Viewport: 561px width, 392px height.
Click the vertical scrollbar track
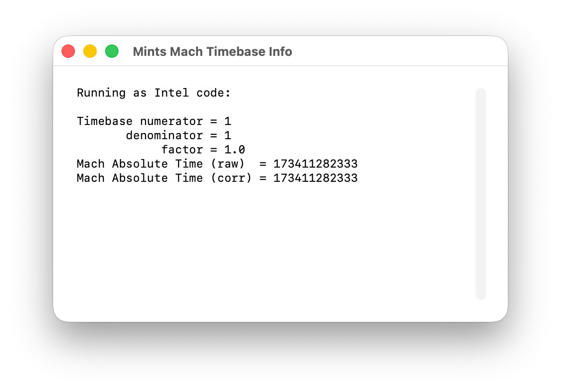(x=480, y=194)
